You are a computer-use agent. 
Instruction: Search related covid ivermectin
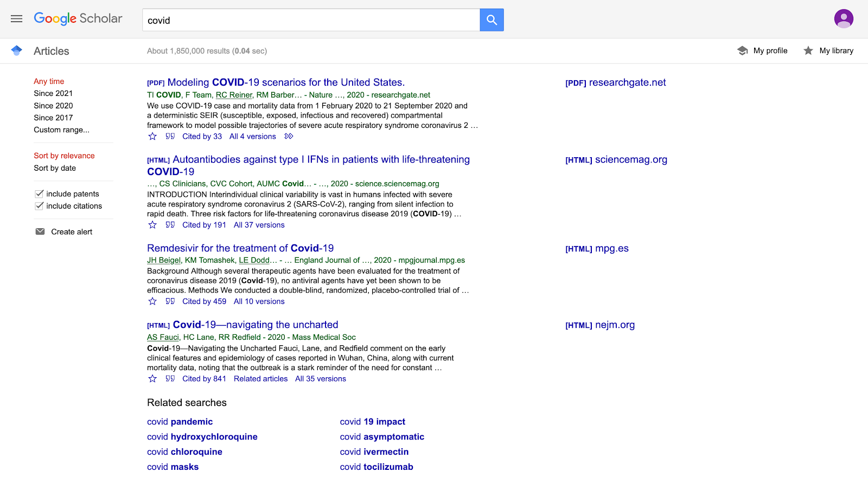[374, 452]
